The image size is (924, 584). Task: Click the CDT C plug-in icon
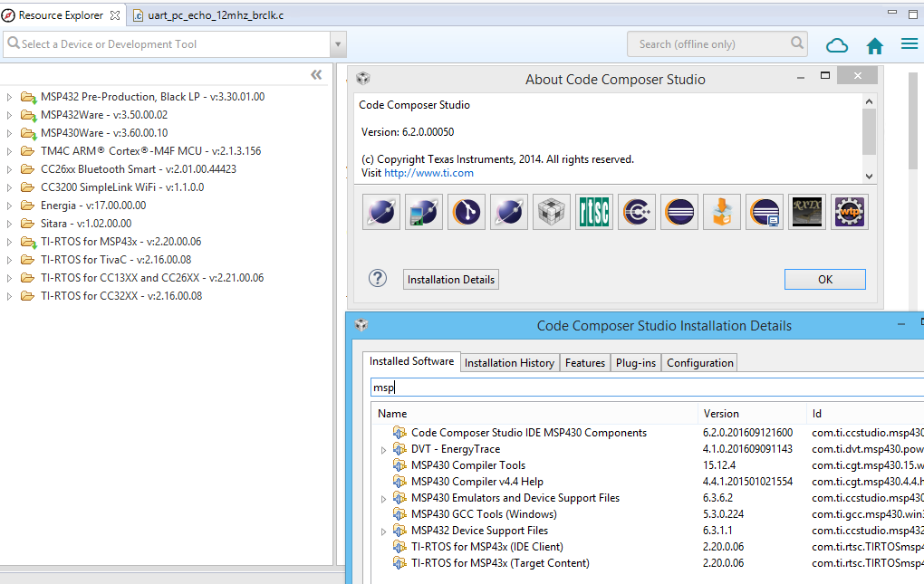tap(637, 212)
